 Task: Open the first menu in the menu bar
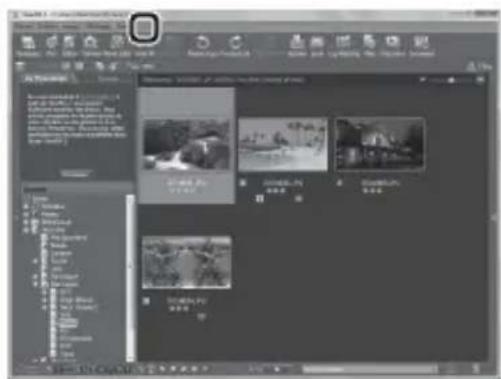click(x=24, y=26)
